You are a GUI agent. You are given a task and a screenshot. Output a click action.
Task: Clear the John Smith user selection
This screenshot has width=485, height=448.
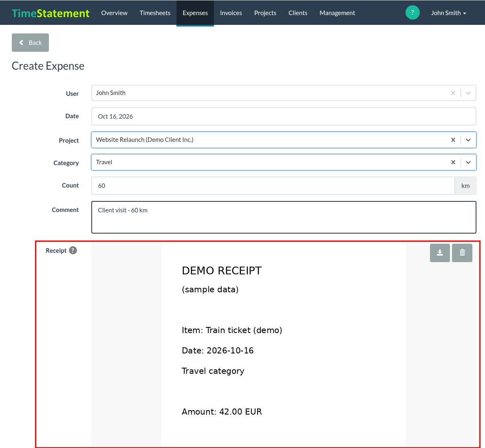453,93
